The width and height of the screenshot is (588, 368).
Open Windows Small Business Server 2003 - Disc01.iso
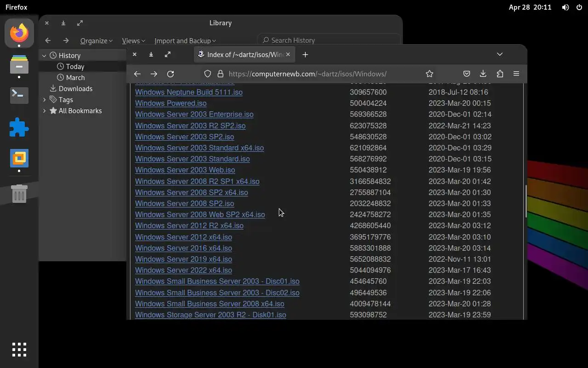click(x=217, y=281)
